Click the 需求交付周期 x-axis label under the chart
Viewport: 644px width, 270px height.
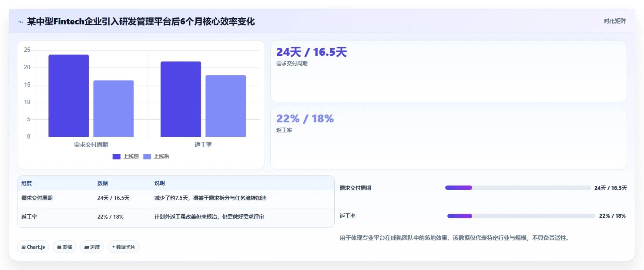click(91, 145)
